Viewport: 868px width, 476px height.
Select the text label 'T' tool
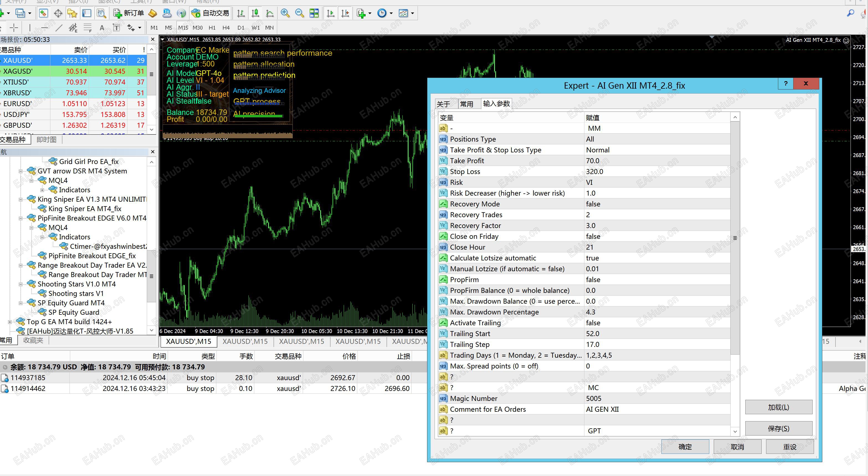[116, 27]
